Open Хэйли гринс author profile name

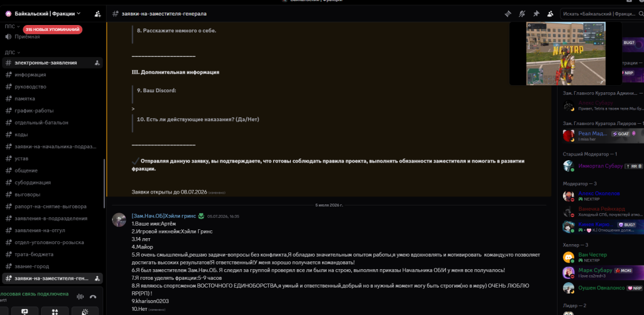coord(164,216)
